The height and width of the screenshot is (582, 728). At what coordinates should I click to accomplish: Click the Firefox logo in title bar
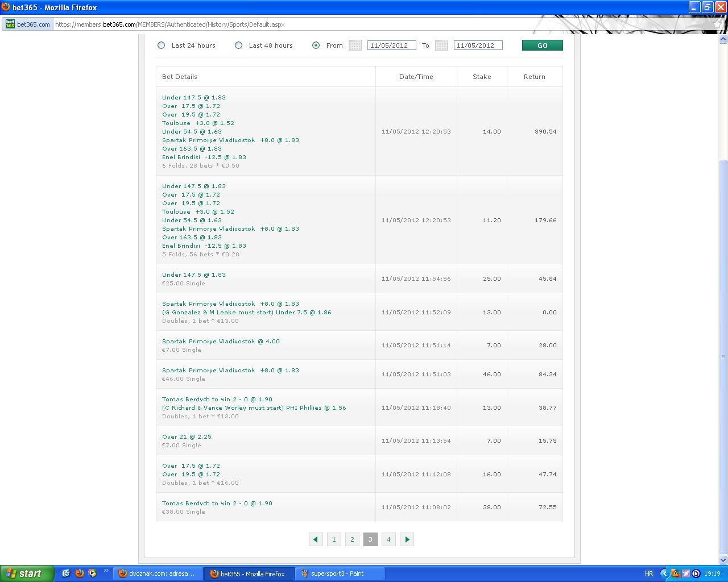point(6,7)
